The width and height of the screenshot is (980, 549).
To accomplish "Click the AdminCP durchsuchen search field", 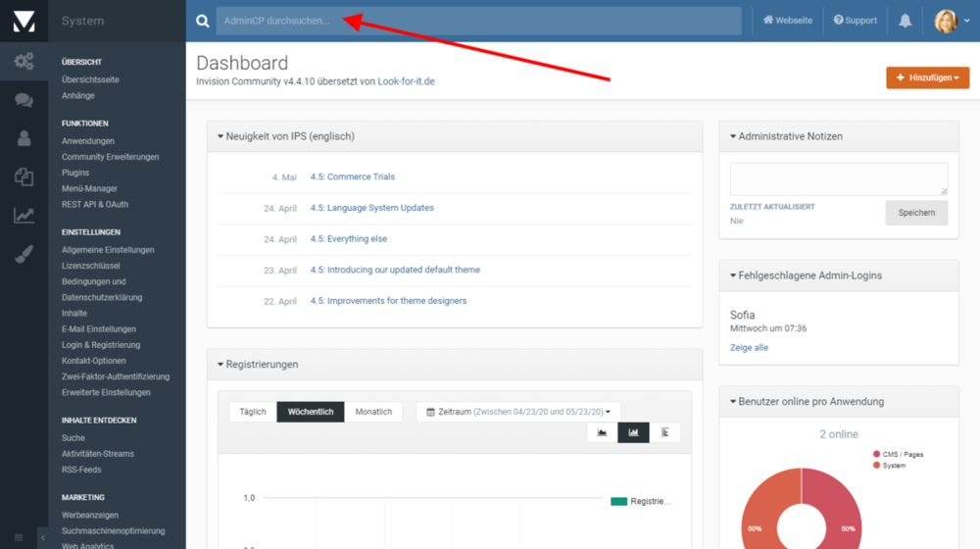I will [x=478, y=21].
